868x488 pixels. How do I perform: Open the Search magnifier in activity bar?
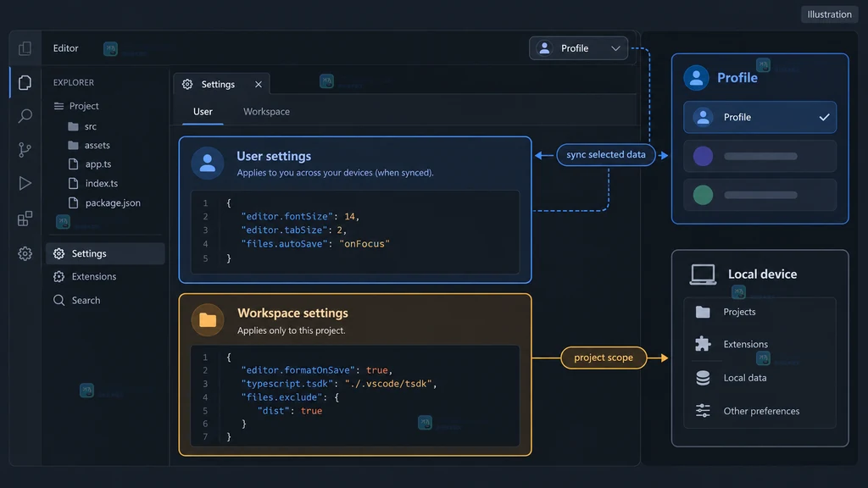[25, 115]
